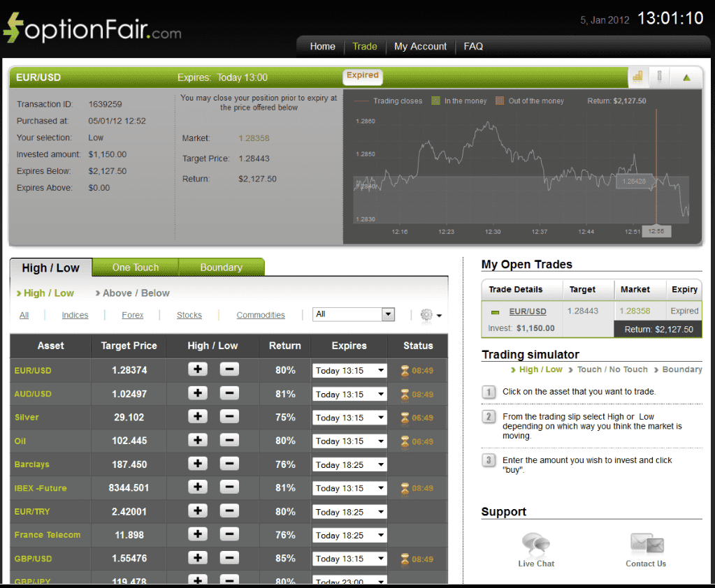Screen dimensions: 715x588
Task: Filter assets by Commodities
Action: [261, 315]
